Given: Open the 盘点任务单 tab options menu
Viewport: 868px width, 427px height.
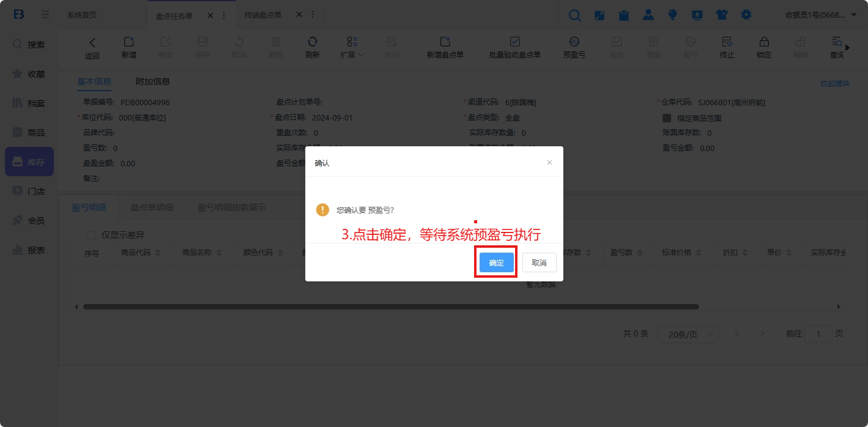Looking at the screenshot, I should (223, 15).
